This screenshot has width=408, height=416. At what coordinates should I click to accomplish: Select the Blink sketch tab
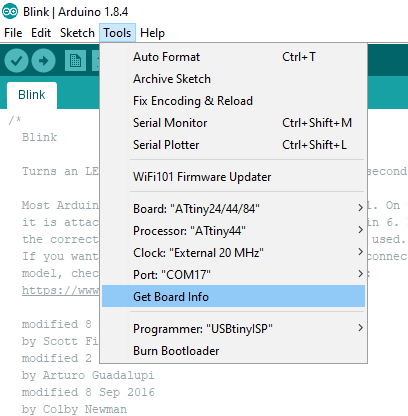coord(32,95)
